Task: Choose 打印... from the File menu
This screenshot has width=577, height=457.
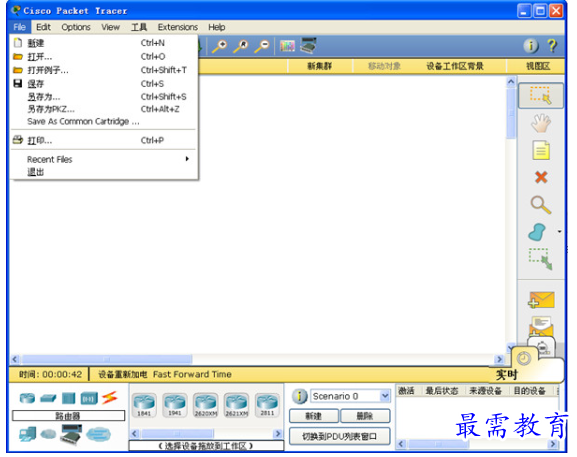Action: tap(104, 140)
